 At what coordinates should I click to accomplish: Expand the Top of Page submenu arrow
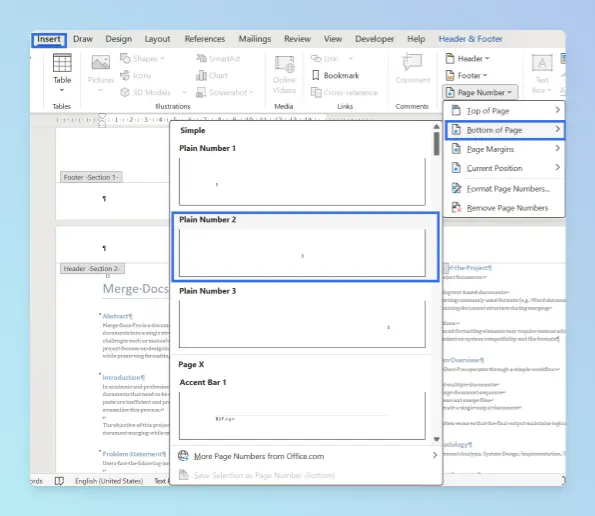[x=557, y=110]
